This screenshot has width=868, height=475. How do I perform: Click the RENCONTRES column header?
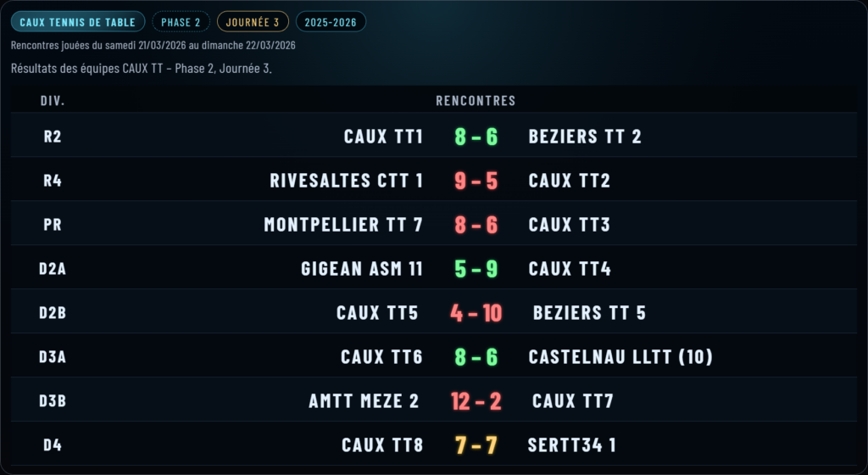coord(476,101)
